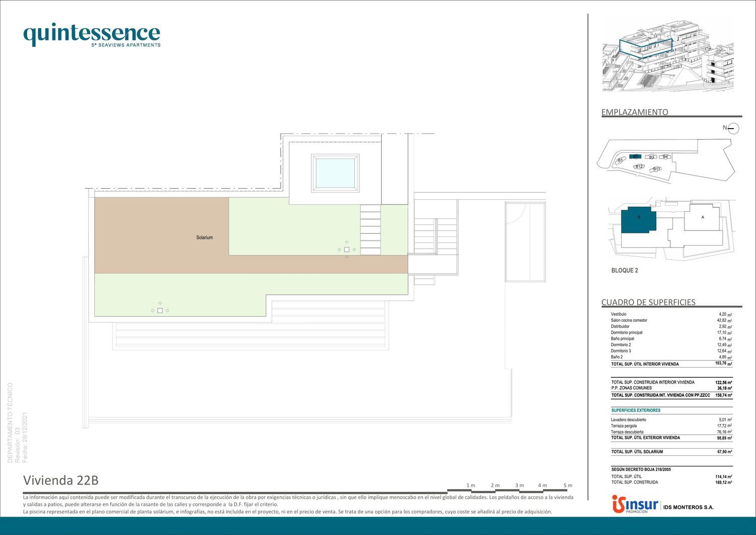Select the highlighted B2 block on site map
Screen dimensions: 756x535
(636, 156)
